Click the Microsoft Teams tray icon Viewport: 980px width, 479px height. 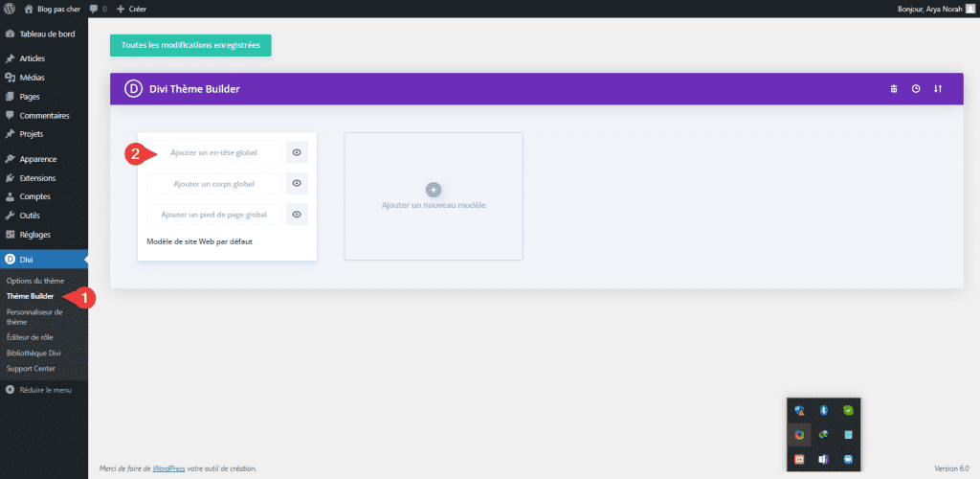(824, 459)
